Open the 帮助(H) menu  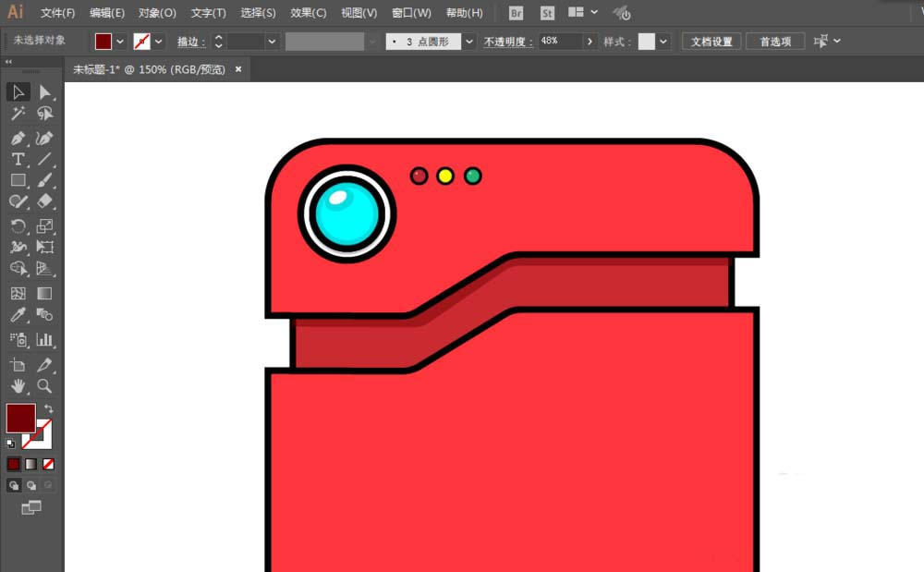tap(465, 13)
